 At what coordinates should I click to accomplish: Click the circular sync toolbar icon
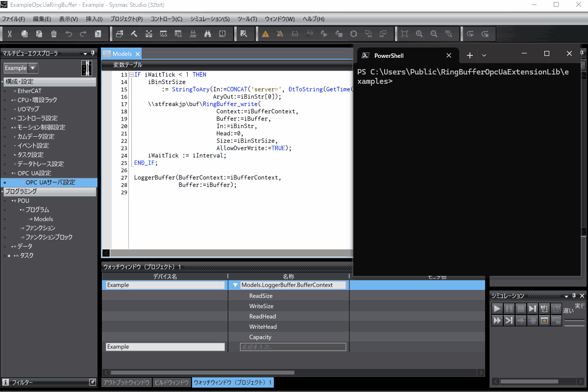point(353,34)
